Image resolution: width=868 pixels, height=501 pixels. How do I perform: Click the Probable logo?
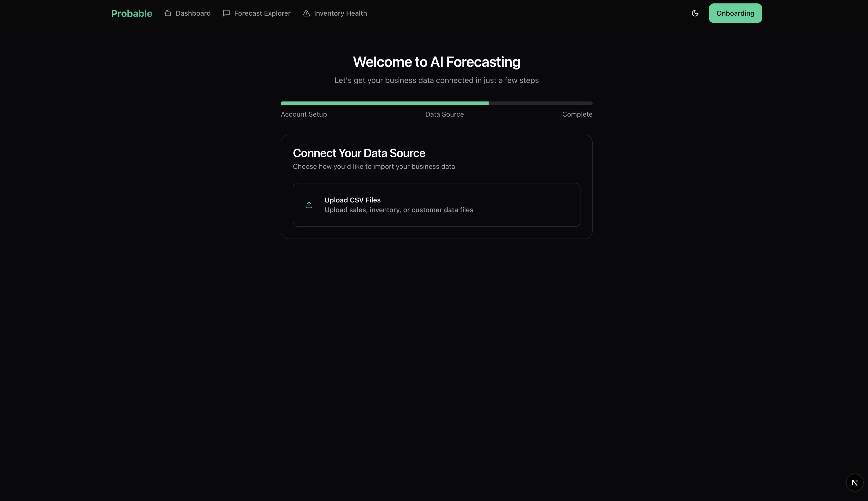[x=131, y=13]
